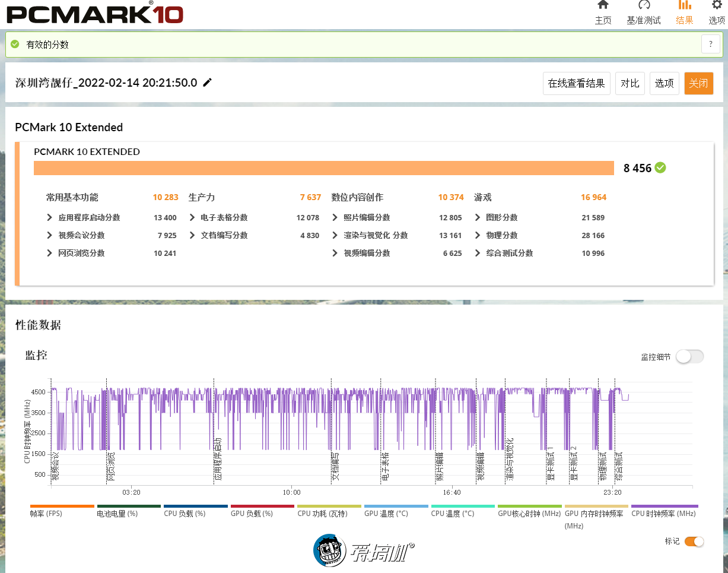Viewport: 728px width, 573px height.
Task: Click the 显卡测试 1 chart marker
Action: point(551,463)
